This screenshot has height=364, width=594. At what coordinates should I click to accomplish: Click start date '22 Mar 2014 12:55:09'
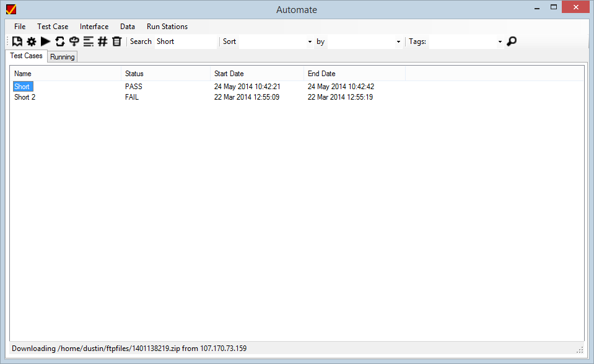(247, 97)
